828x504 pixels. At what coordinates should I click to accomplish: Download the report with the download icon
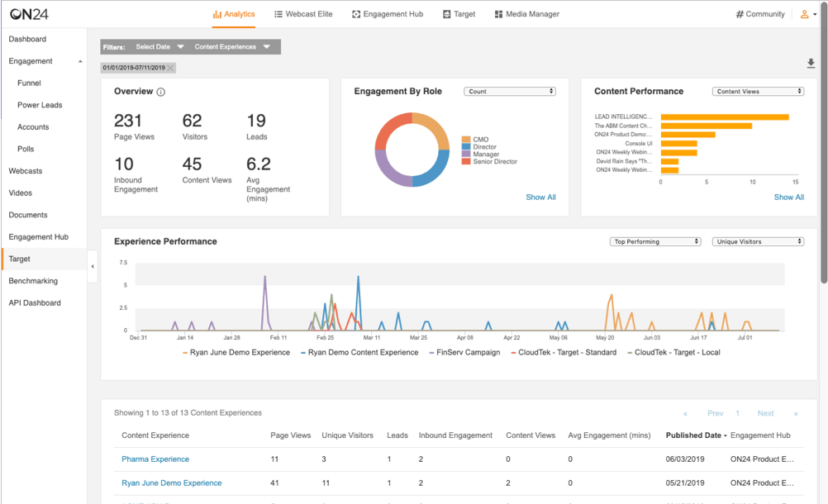(x=811, y=64)
